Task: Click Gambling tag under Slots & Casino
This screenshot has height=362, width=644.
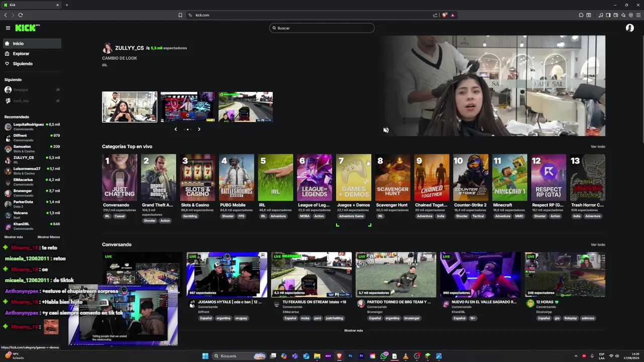Action: [190, 216]
